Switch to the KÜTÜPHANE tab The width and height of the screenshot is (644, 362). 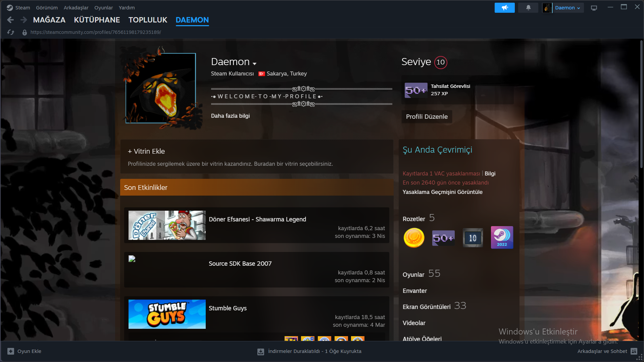tap(97, 20)
